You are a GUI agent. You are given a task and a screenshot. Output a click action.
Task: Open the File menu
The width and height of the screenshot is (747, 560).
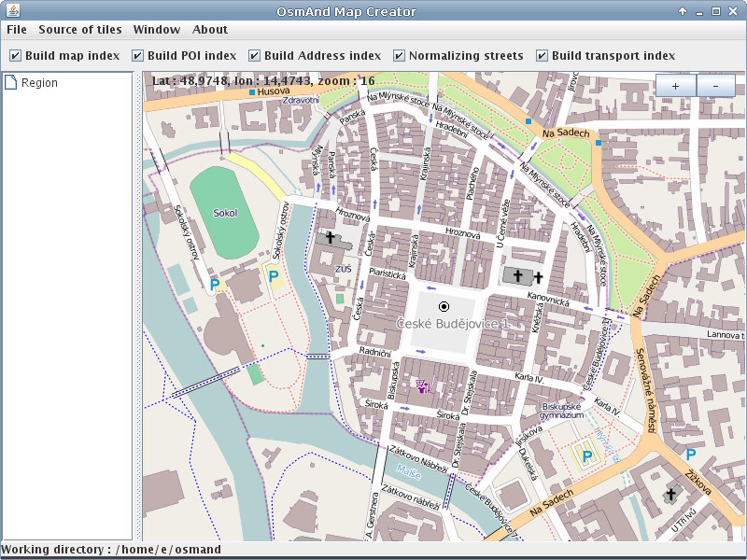[x=17, y=30]
